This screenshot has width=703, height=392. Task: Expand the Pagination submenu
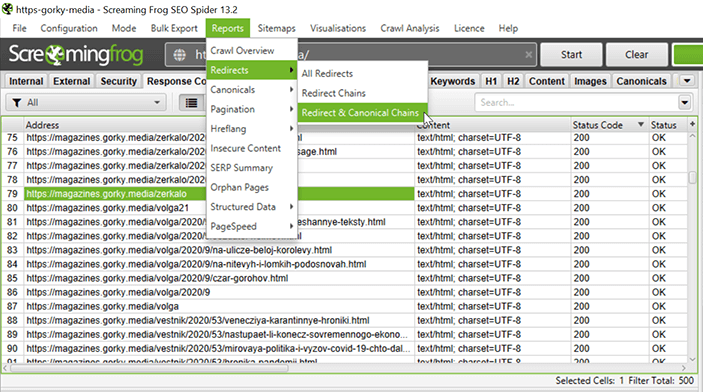click(x=252, y=109)
